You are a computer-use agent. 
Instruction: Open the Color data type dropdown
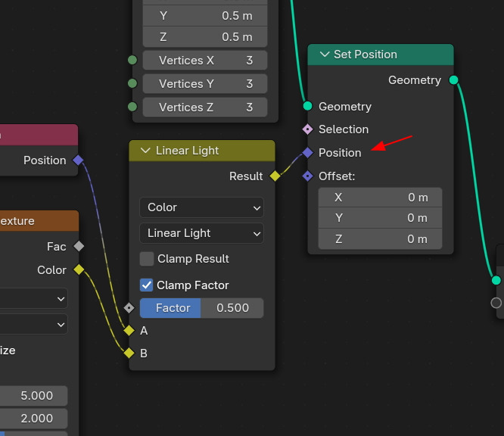click(x=201, y=207)
